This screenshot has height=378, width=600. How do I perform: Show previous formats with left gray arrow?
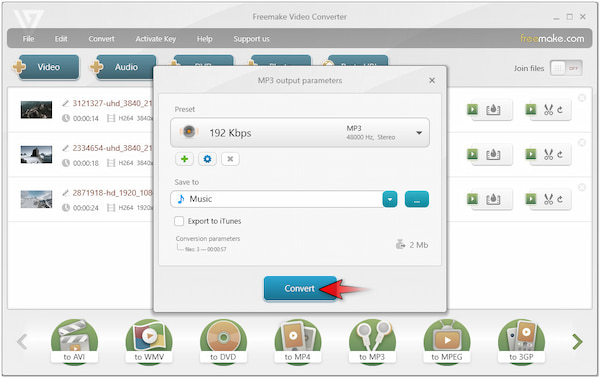(23, 342)
